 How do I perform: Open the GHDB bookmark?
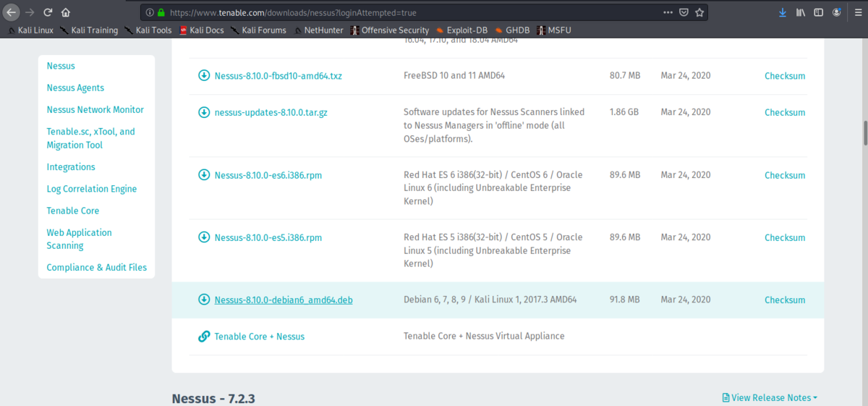512,30
